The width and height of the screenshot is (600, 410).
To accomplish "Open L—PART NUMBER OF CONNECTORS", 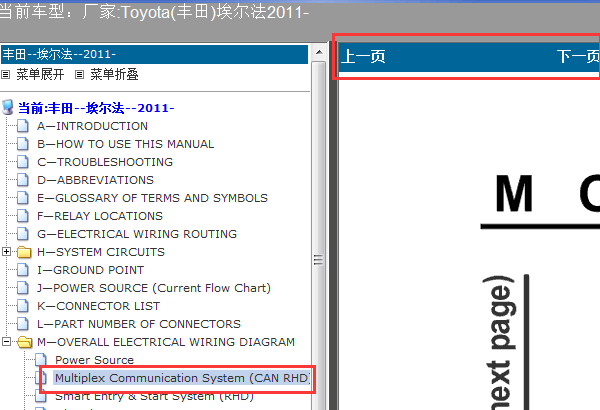I will click(139, 324).
